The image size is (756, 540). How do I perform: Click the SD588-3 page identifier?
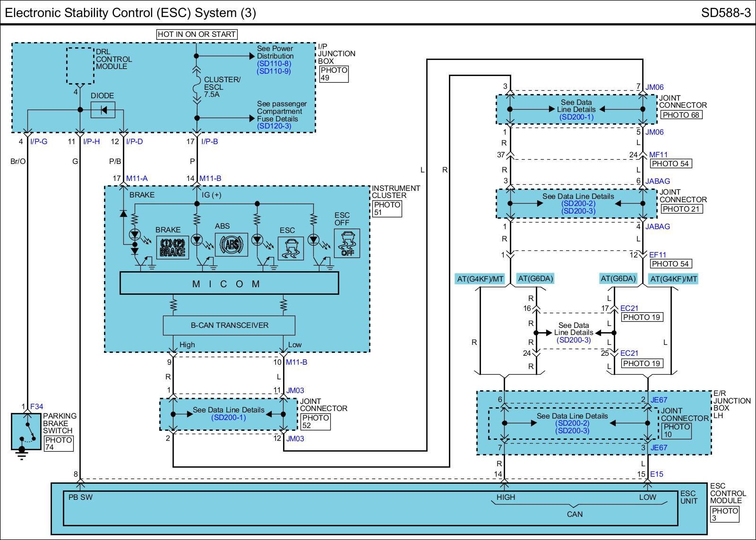pyautogui.click(x=726, y=13)
